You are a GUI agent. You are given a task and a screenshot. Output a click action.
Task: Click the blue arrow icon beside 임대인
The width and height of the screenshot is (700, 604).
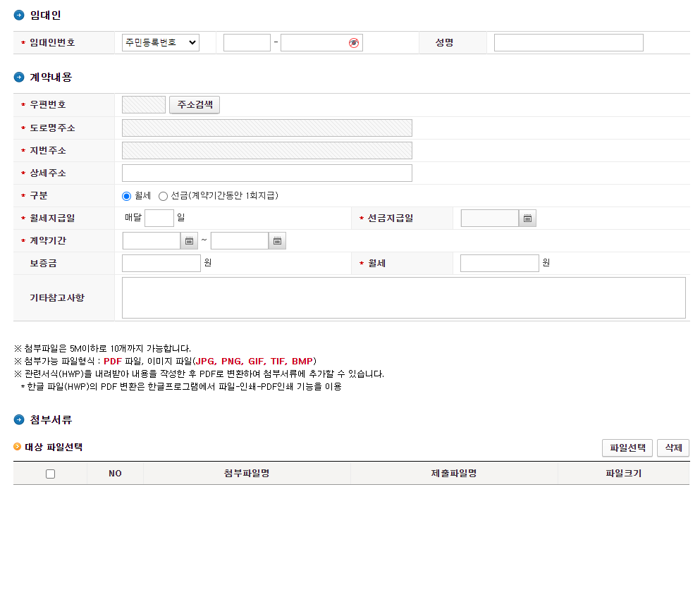(19, 16)
